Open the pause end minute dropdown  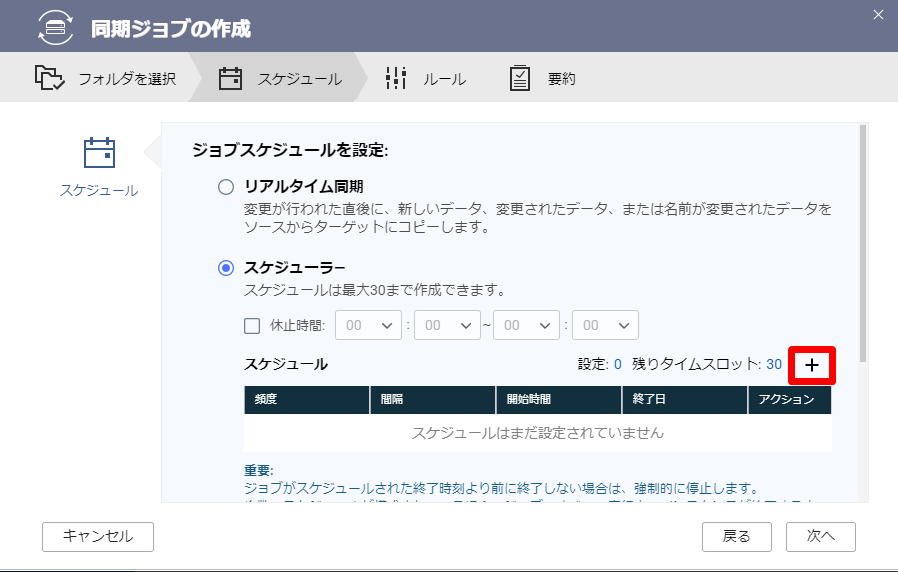pos(605,325)
